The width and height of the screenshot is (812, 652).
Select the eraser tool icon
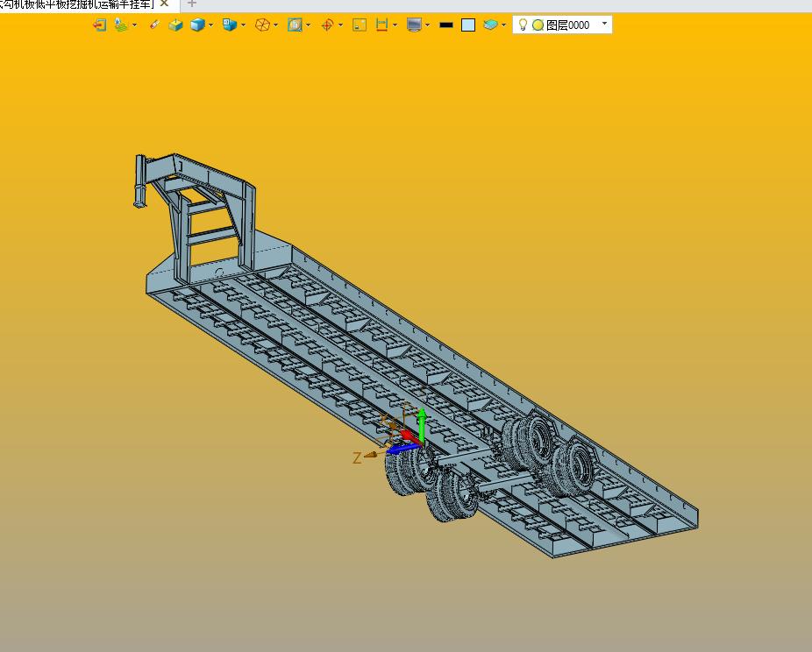153,25
